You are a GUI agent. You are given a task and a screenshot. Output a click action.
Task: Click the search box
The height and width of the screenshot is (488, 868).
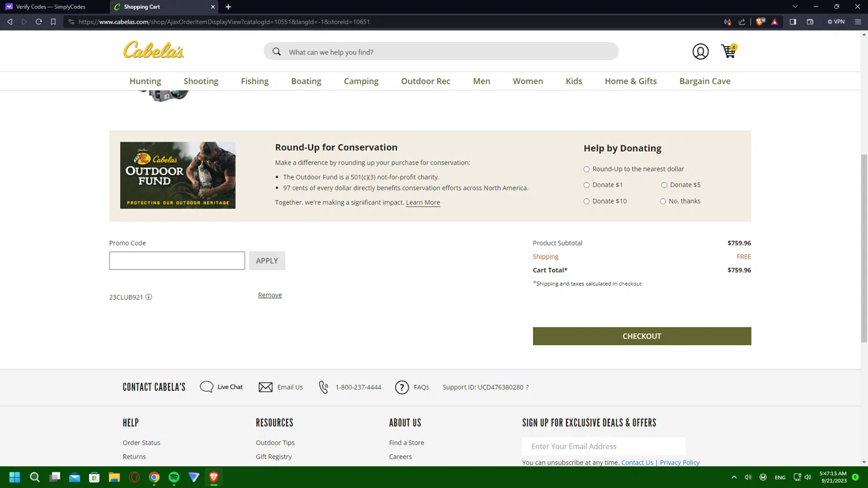(x=441, y=51)
